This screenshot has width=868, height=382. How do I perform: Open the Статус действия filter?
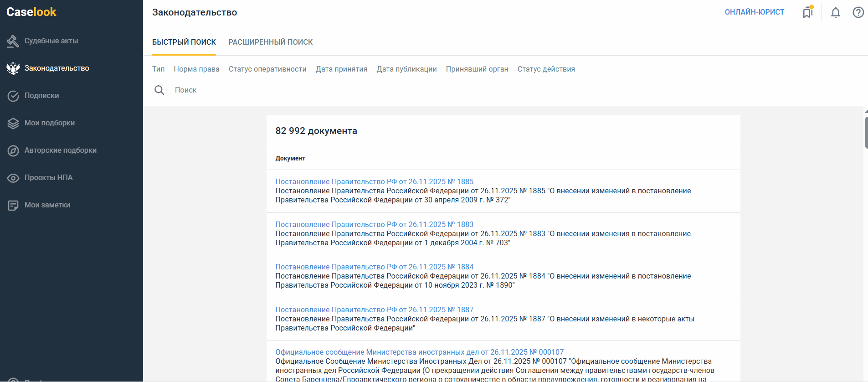pos(546,69)
